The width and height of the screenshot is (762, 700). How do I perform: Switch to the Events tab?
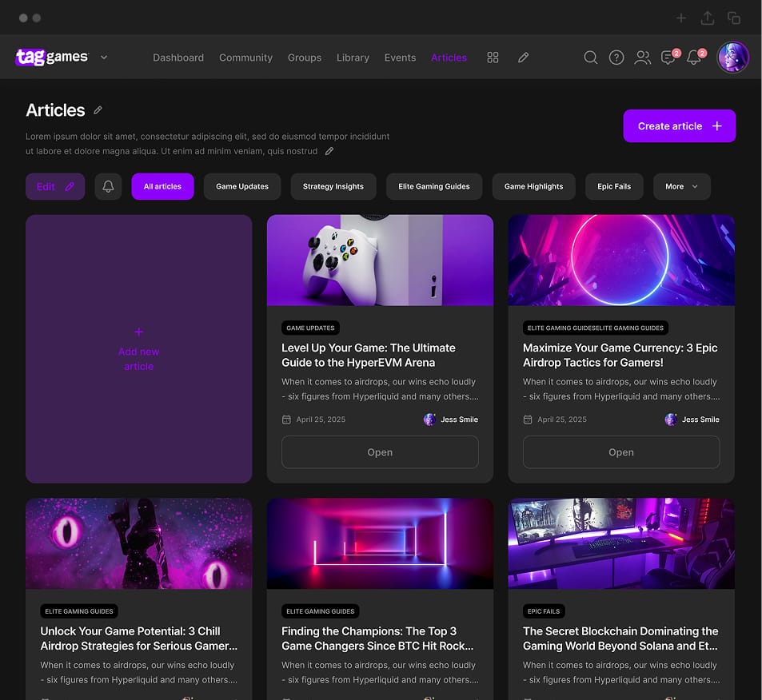click(400, 58)
